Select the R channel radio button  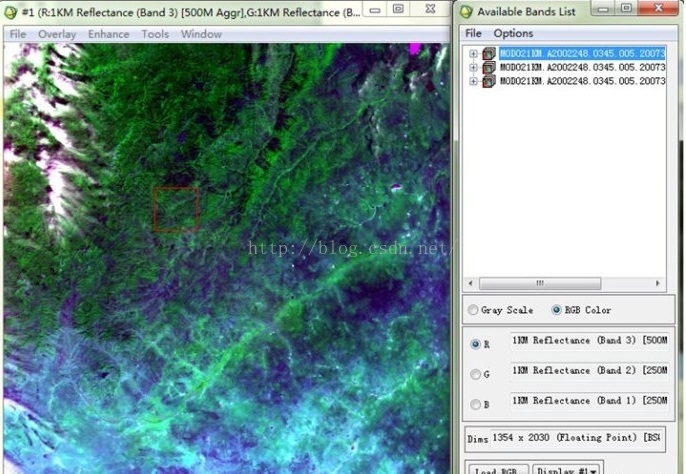475,344
